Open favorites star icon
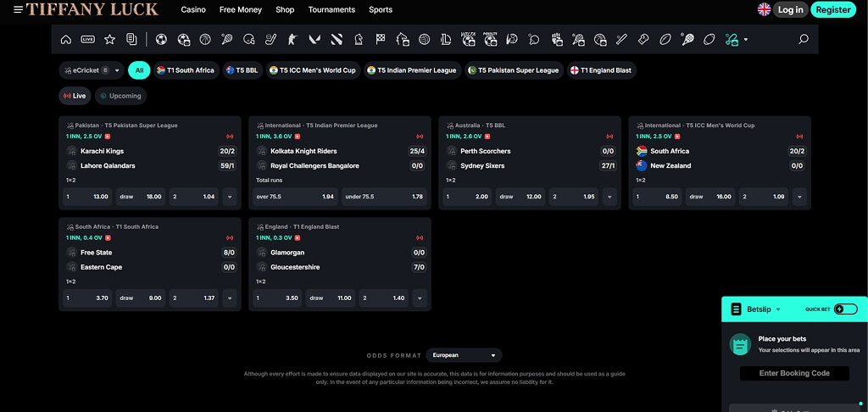This screenshot has height=412, width=868. 109,39
